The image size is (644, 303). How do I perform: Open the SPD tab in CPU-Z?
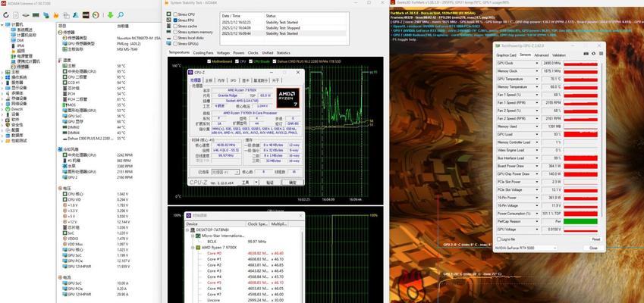(x=234, y=80)
